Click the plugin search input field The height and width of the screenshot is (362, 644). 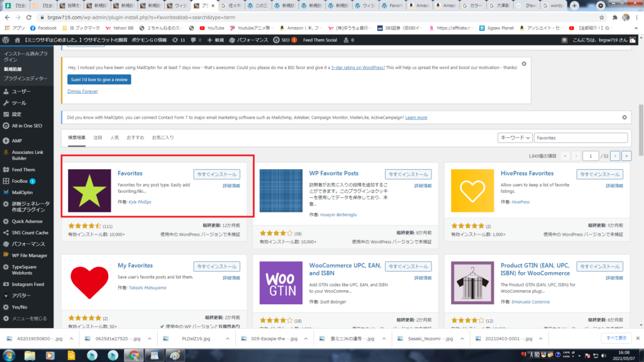pos(580,138)
